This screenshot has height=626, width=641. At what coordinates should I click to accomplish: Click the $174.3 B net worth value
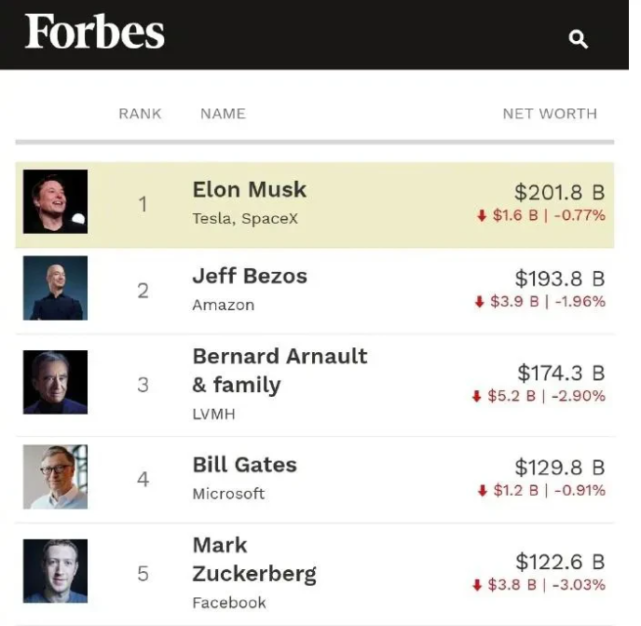click(560, 373)
